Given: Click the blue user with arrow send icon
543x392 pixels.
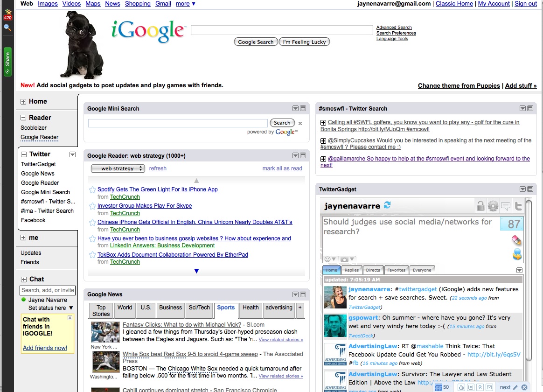Looking at the screenshot, I should [x=517, y=254].
